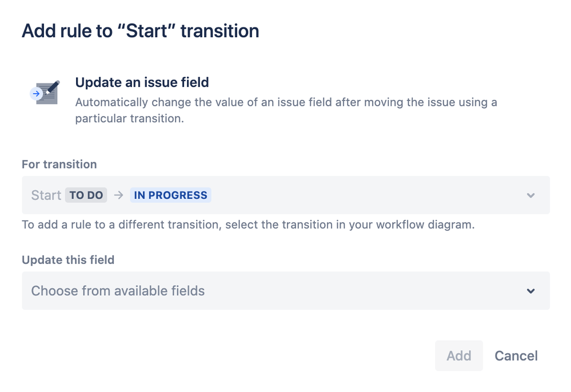Click the Cancel button

[516, 355]
